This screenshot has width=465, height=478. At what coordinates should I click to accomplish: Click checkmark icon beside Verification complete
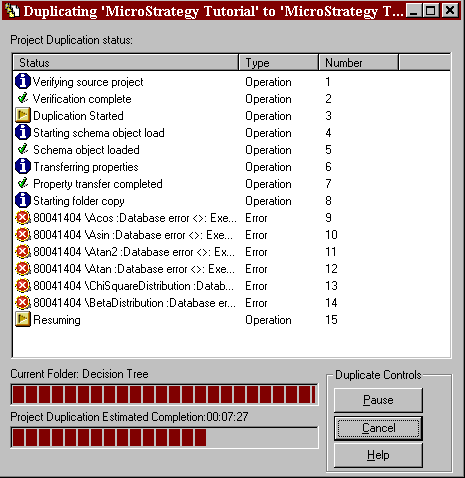(23, 98)
